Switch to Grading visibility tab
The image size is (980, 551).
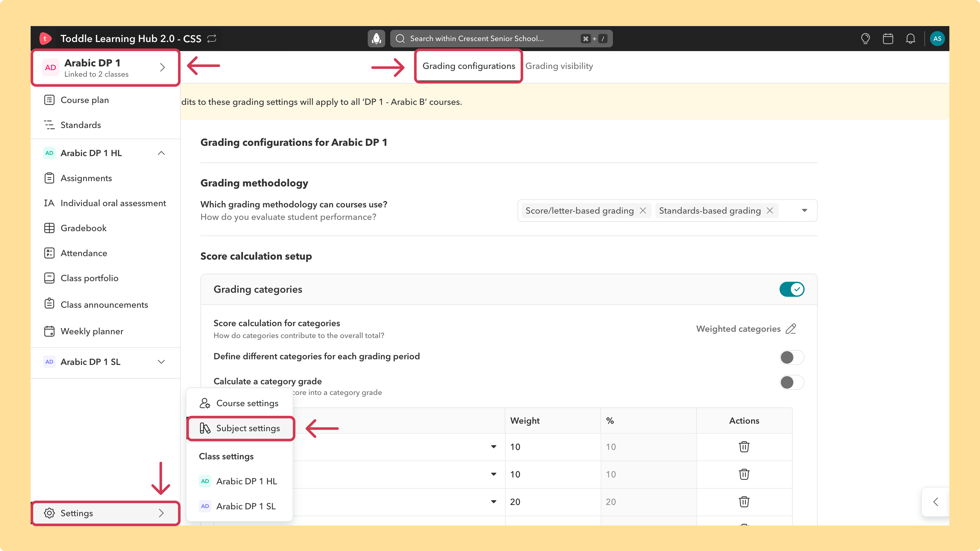559,66
